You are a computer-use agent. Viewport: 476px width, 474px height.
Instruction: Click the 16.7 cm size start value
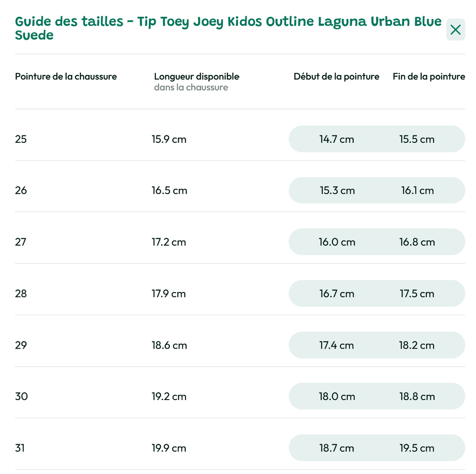coord(337,294)
